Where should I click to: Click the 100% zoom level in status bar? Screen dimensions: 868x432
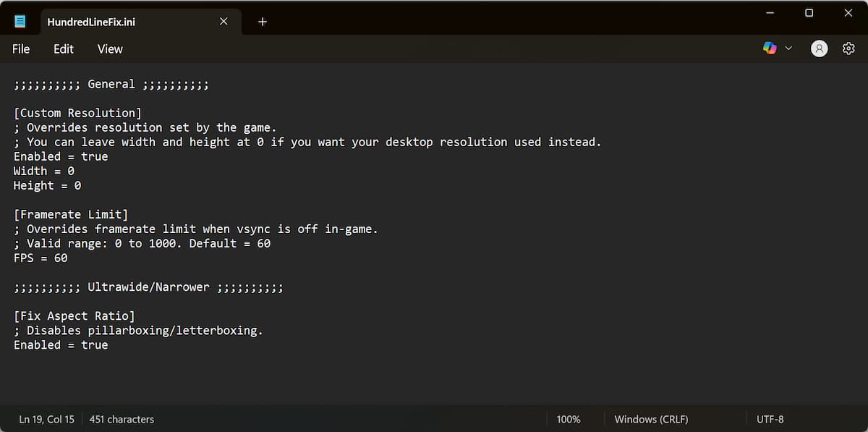tap(569, 419)
